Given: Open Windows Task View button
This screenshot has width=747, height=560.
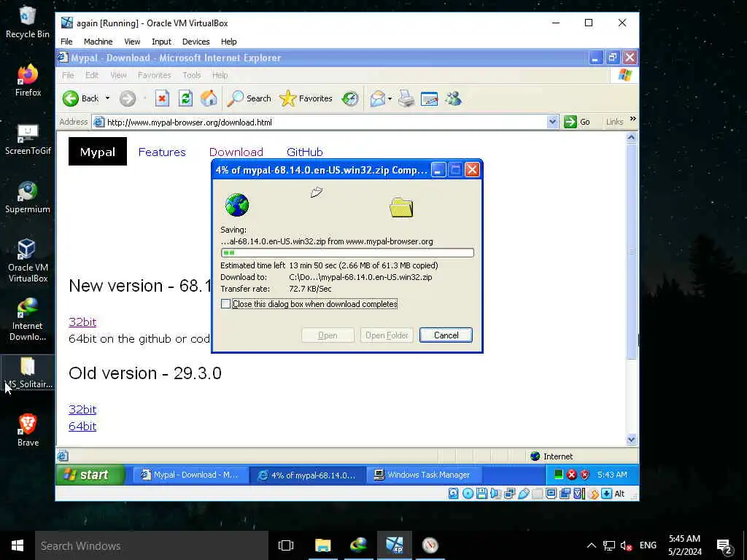Looking at the screenshot, I should coord(286,545).
